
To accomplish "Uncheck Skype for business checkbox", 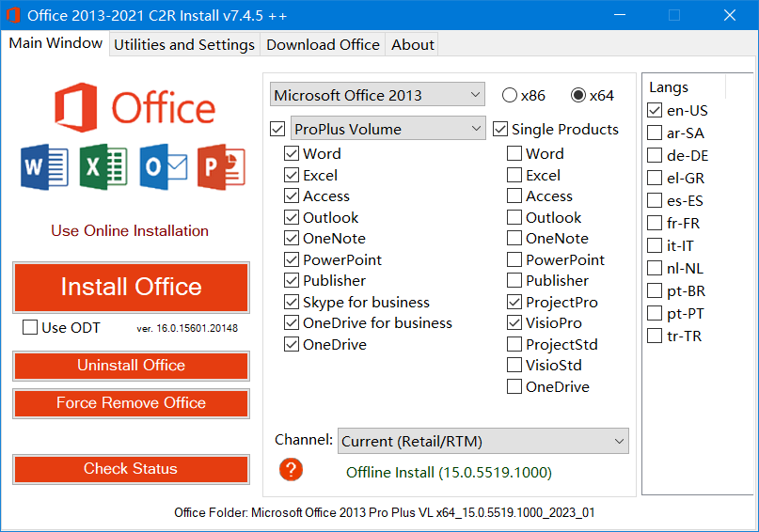I will click(x=292, y=303).
